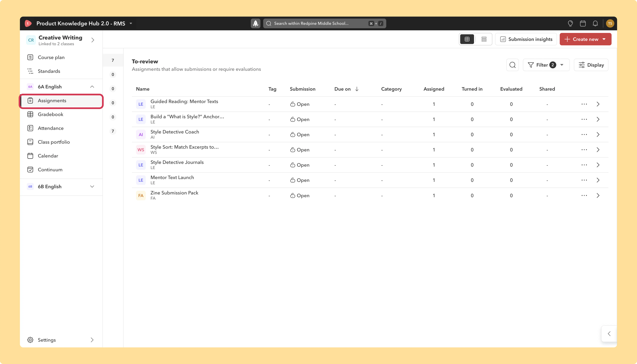Switch to list view layout
The width and height of the screenshot is (637, 364).
pyautogui.click(x=484, y=39)
